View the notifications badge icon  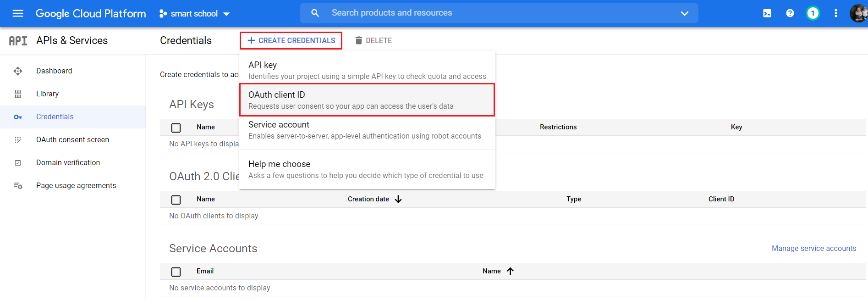813,13
